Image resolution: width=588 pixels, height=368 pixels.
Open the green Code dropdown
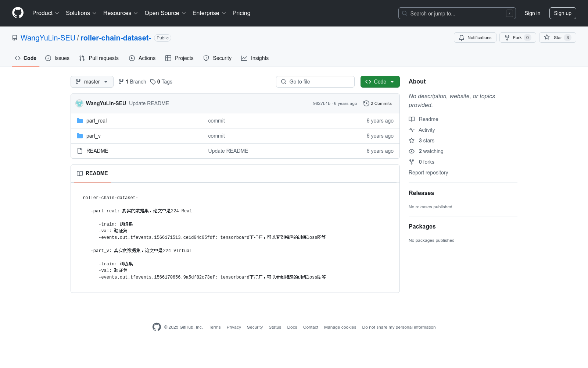(x=380, y=82)
